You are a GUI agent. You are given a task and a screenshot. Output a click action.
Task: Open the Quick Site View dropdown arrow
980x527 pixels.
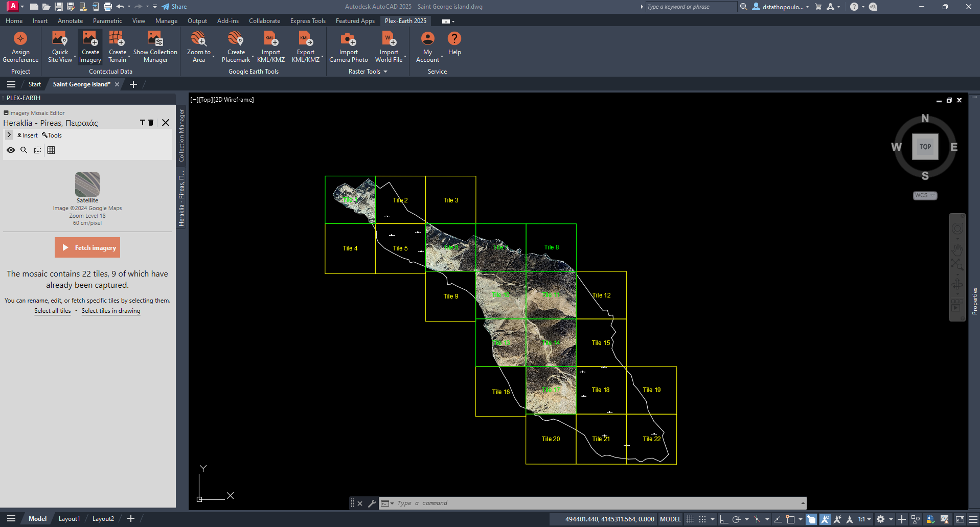tap(75, 57)
